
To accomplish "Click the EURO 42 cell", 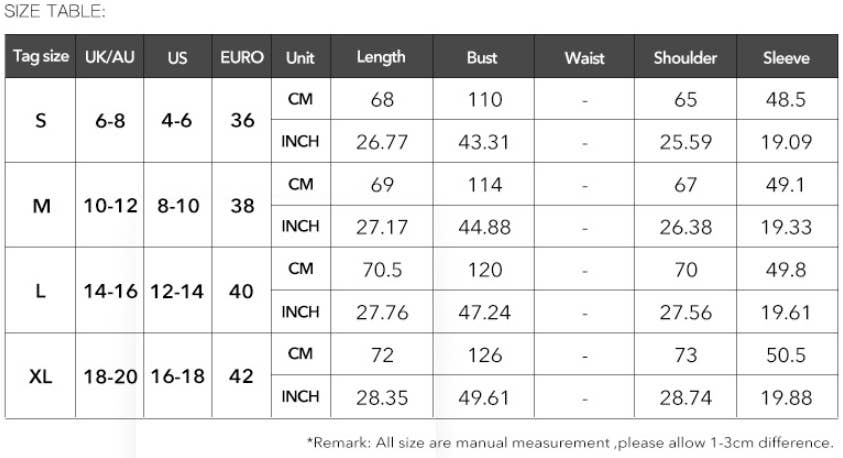I will (242, 377).
